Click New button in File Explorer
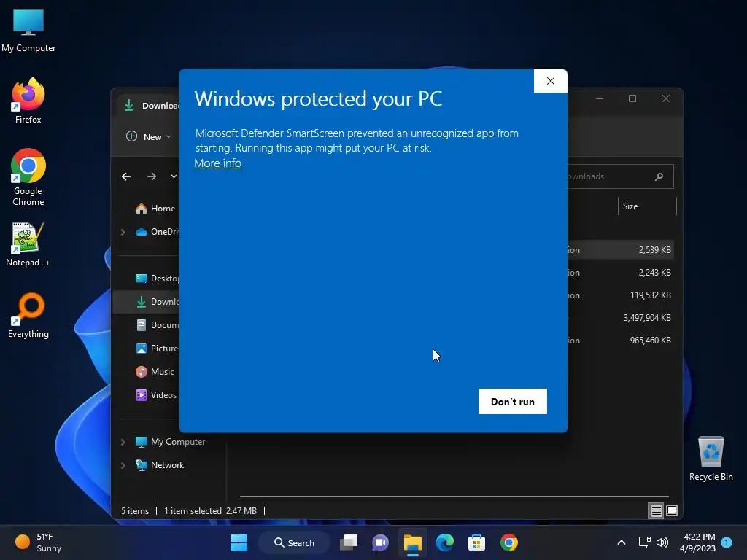This screenshot has width=747, height=560. coord(148,136)
